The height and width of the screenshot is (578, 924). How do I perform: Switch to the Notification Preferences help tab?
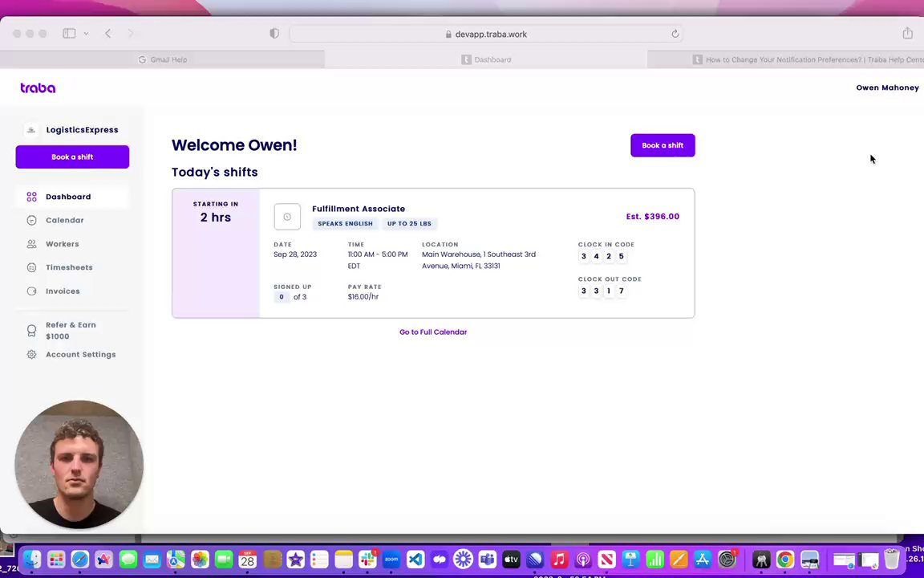[785, 59]
